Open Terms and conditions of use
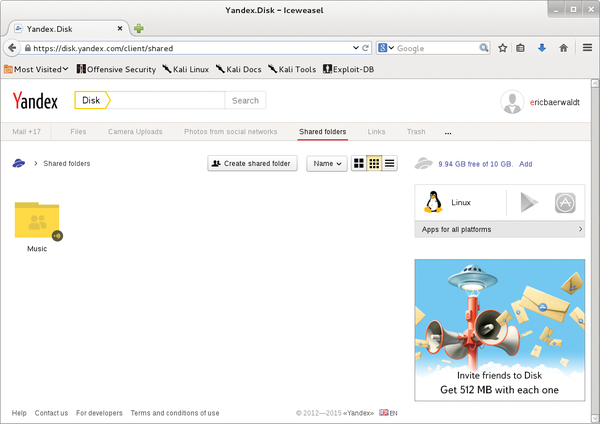 (x=175, y=413)
